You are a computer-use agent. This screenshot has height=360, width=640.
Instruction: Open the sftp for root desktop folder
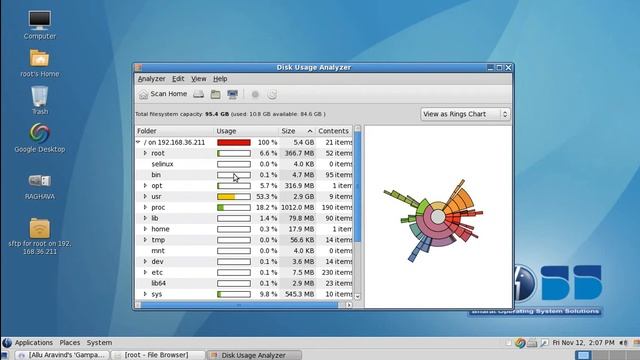40,237
